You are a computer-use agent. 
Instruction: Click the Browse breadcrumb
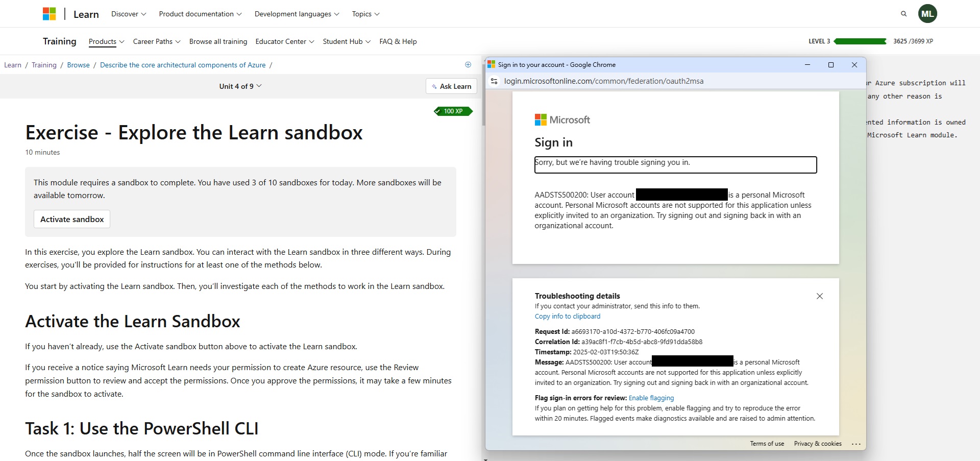pyautogui.click(x=78, y=65)
